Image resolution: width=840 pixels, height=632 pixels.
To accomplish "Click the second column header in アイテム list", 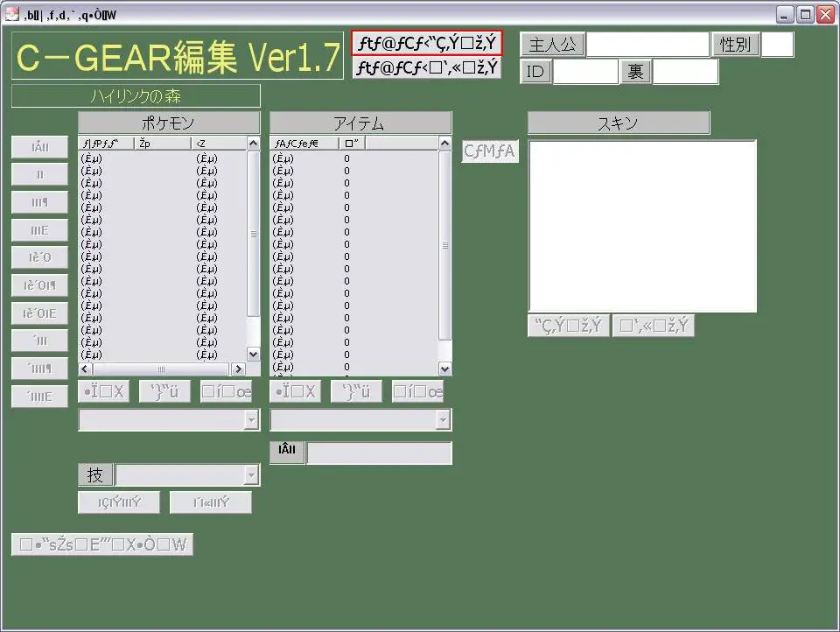I will (353, 144).
